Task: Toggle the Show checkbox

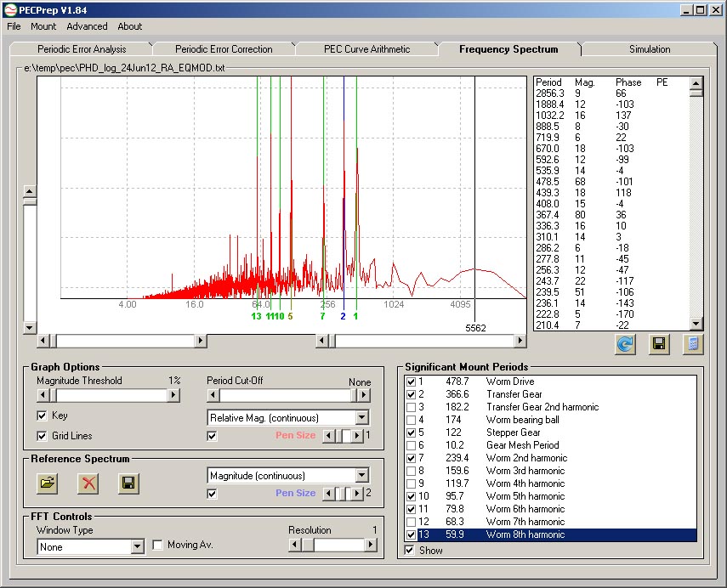Action: 409,551
